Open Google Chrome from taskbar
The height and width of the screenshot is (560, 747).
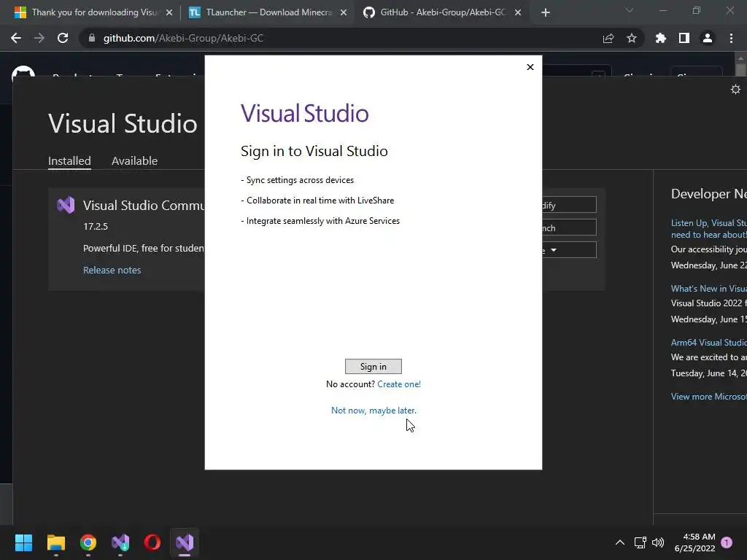[88, 542]
